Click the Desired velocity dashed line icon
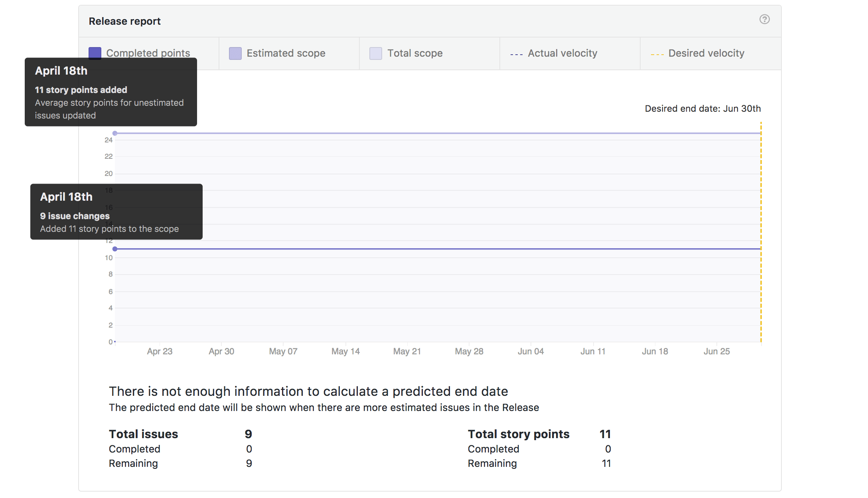 point(657,54)
